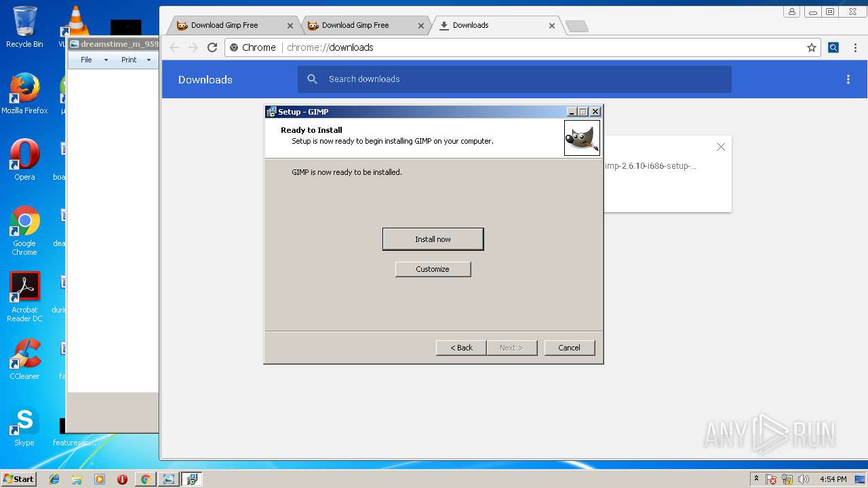This screenshot has width=868, height=488.
Task: Click the blue search extension icon
Action: (833, 47)
